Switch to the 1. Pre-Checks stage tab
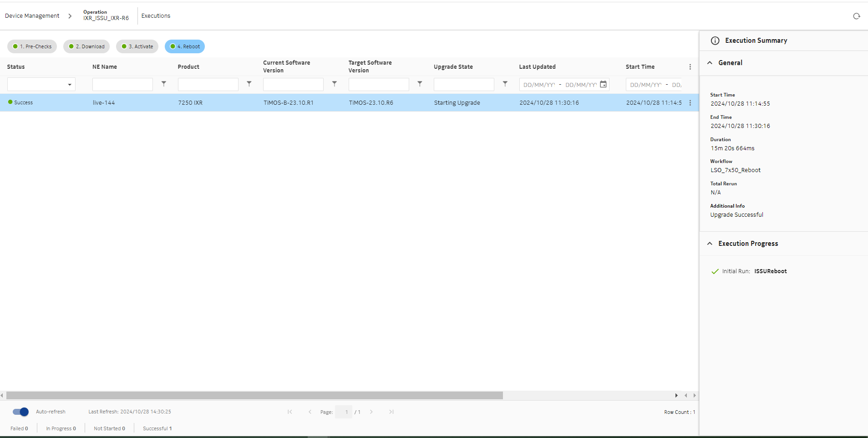The width and height of the screenshot is (868, 438). pyautogui.click(x=32, y=46)
